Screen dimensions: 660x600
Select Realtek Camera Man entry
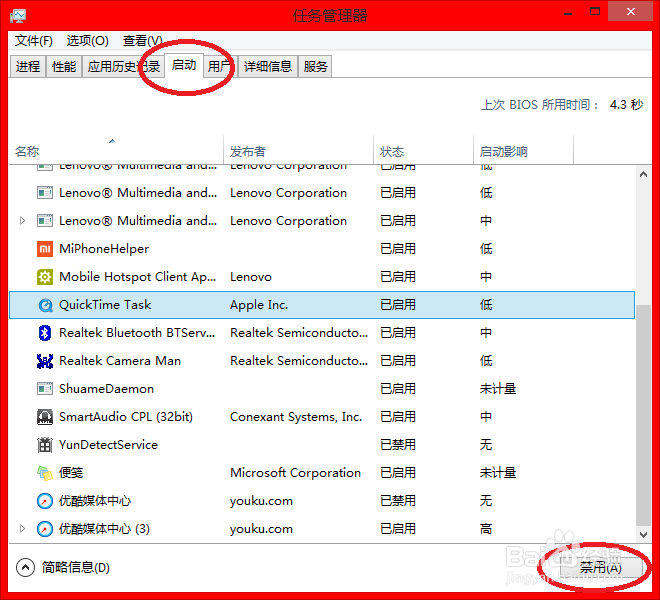[x=120, y=361]
